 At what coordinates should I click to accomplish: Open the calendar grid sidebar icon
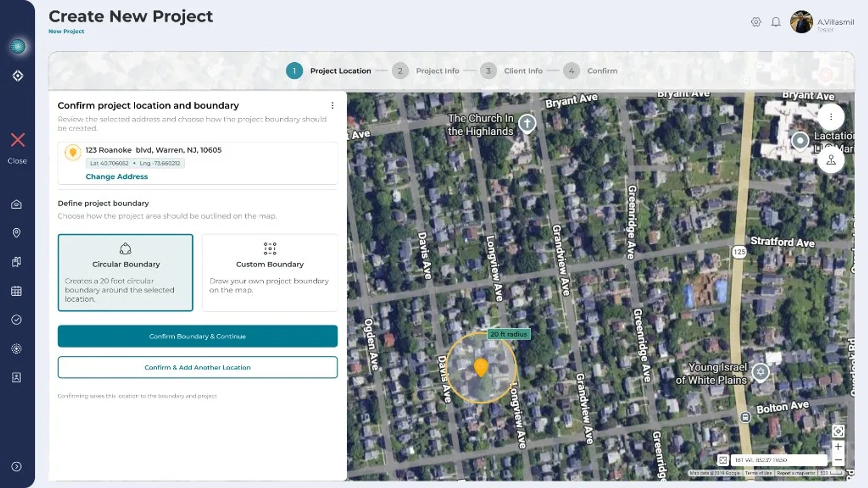[17, 291]
